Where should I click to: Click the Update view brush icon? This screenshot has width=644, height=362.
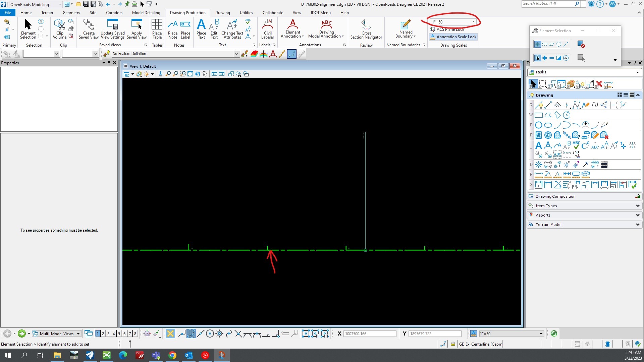[160, 74]
